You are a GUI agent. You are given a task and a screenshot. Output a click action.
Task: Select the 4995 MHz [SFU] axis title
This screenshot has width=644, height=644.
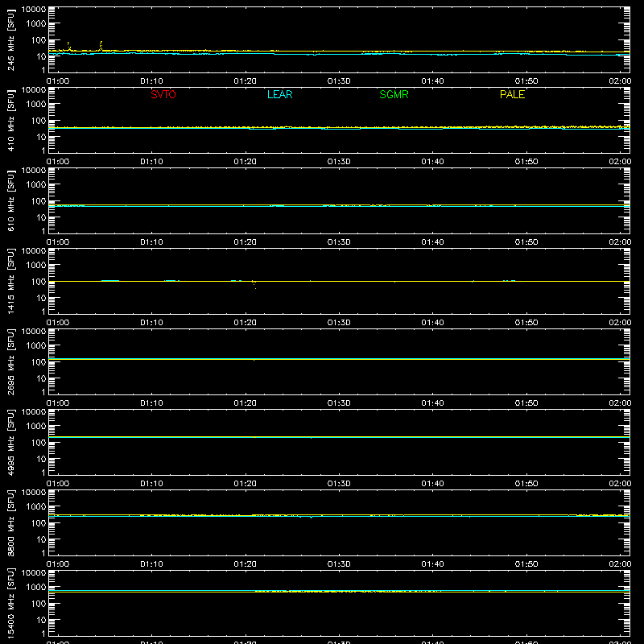point(11,442)
